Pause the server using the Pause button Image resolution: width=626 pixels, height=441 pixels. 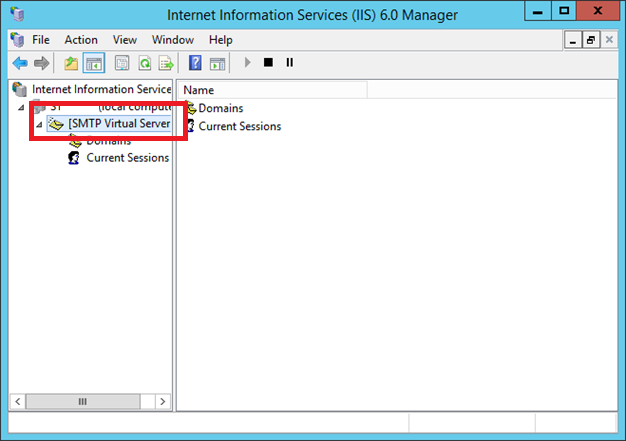click(x=289, y=62)
